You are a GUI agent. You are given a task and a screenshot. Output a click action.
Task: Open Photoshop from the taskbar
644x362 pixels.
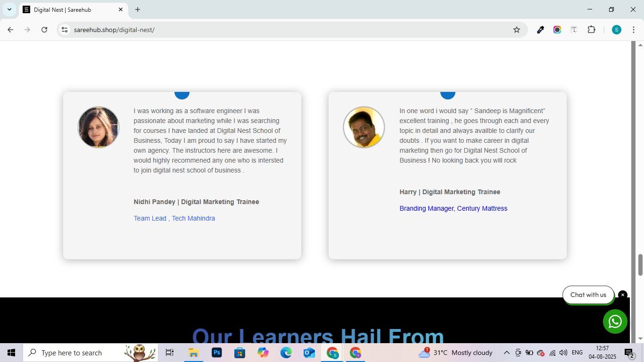pyautogui.click(x=217, y=353)
